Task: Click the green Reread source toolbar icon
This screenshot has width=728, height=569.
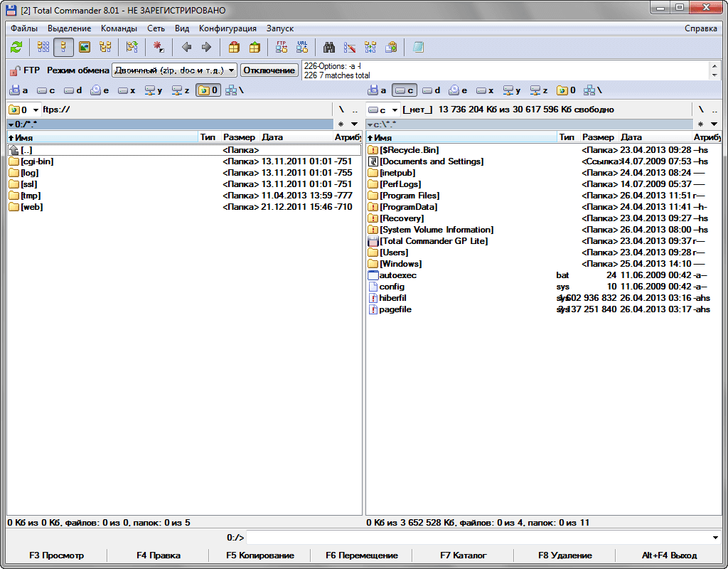Action: point(16,47)
